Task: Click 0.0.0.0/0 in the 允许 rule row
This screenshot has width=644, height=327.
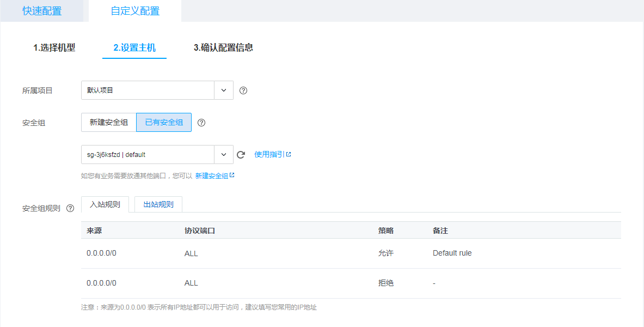Action: (x=101, y=253)
